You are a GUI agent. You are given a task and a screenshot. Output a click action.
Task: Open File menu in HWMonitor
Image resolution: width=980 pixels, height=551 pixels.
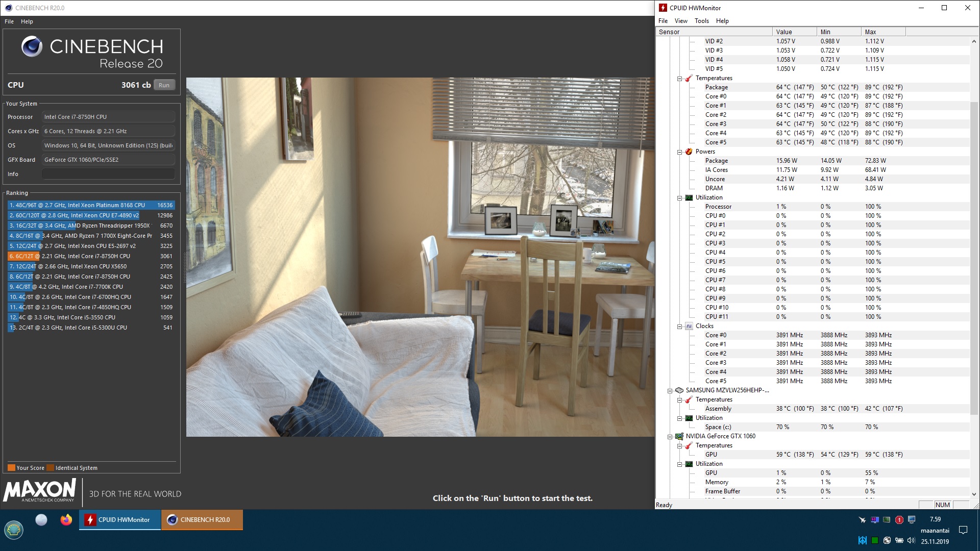[x=663, y=21]
